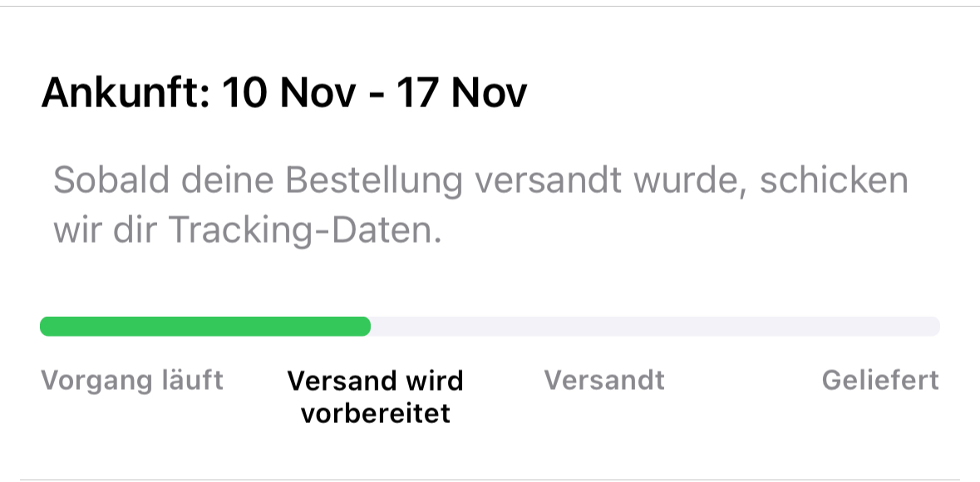Click the word vorbereitet under Versand wird
The image size is (980, 482).
point(376,413)
